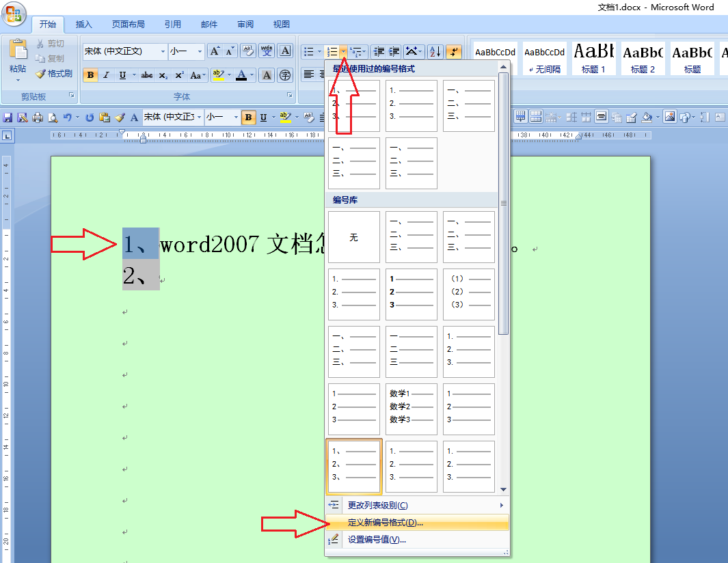
Task: Toggle bold formatting in the Font group
Action: 90,74
